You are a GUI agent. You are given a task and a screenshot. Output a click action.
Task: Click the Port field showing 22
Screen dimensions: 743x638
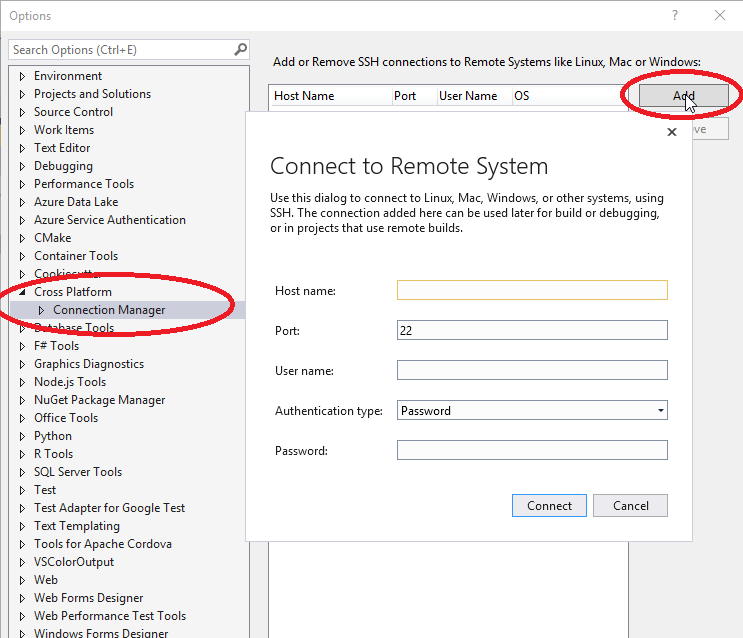[x=532, y=330]
